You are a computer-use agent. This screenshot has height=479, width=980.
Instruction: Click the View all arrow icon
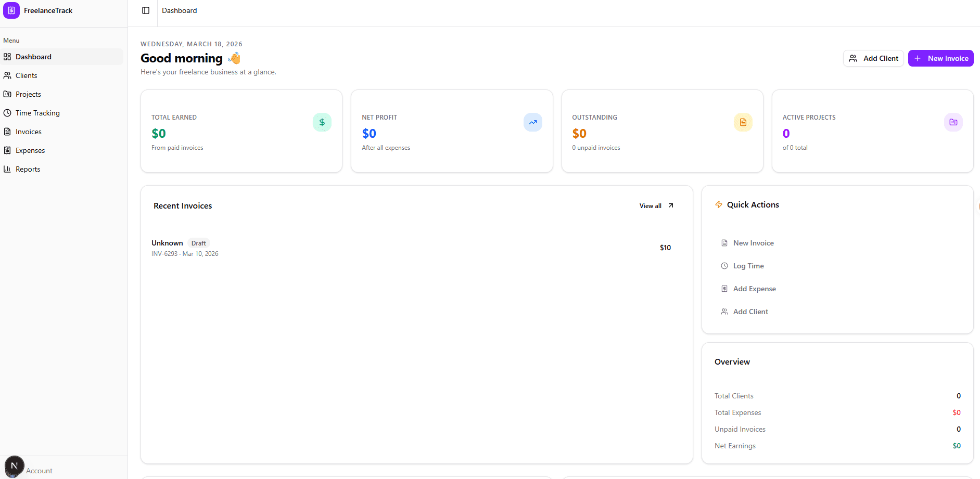pos(671,205)
